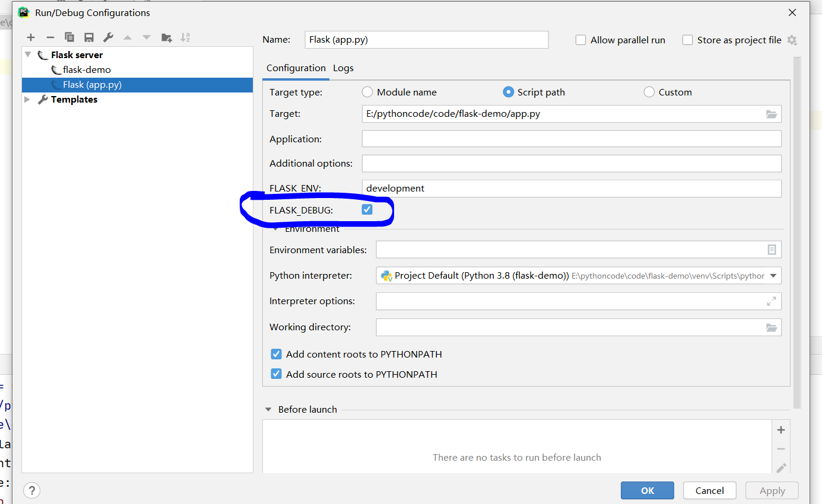Toggle Add source roots to PYTHONPATH
This screenshot has height=504, width=822.
point(276,374)
